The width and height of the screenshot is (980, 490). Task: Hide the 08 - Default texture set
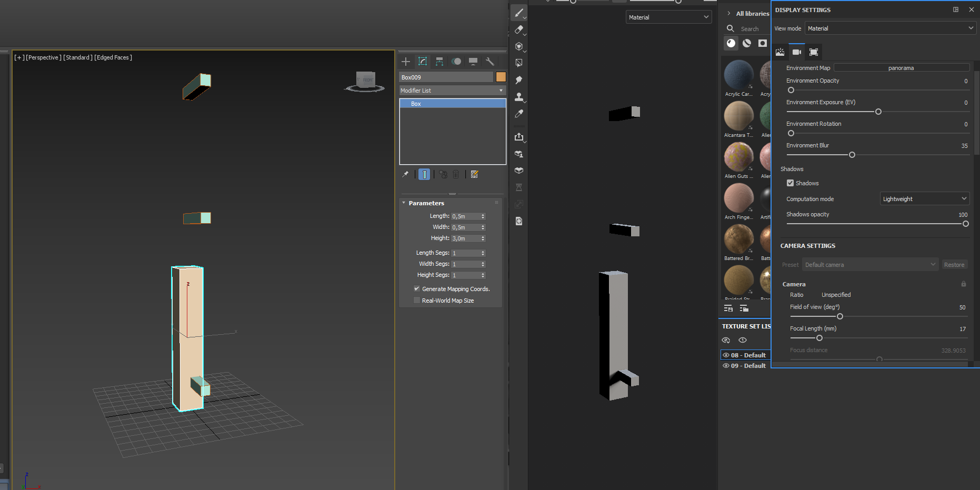(x=726, y=355)
